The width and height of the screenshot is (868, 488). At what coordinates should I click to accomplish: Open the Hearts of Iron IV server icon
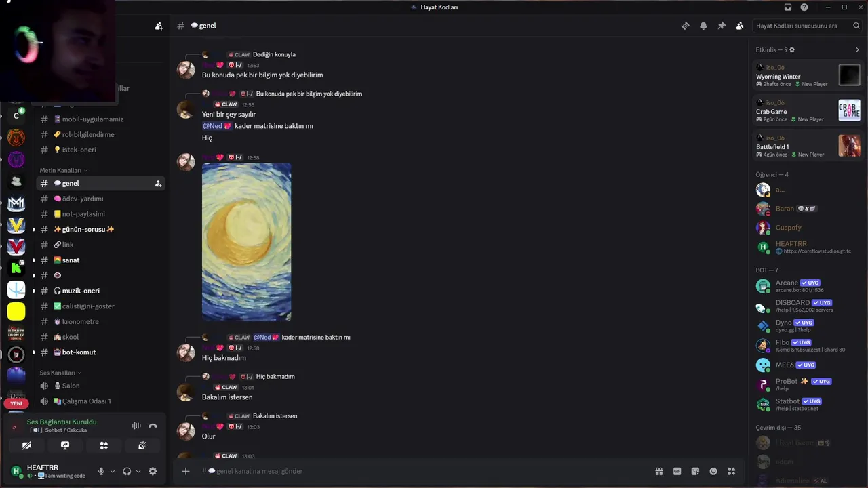pyautogui.click(x=16, y=333)
